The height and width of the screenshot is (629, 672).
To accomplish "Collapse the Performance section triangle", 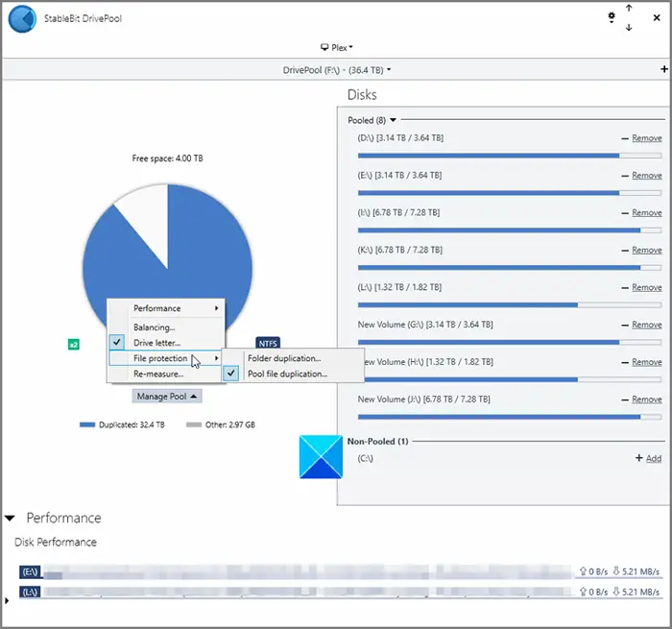I will (x=10, y=518).
